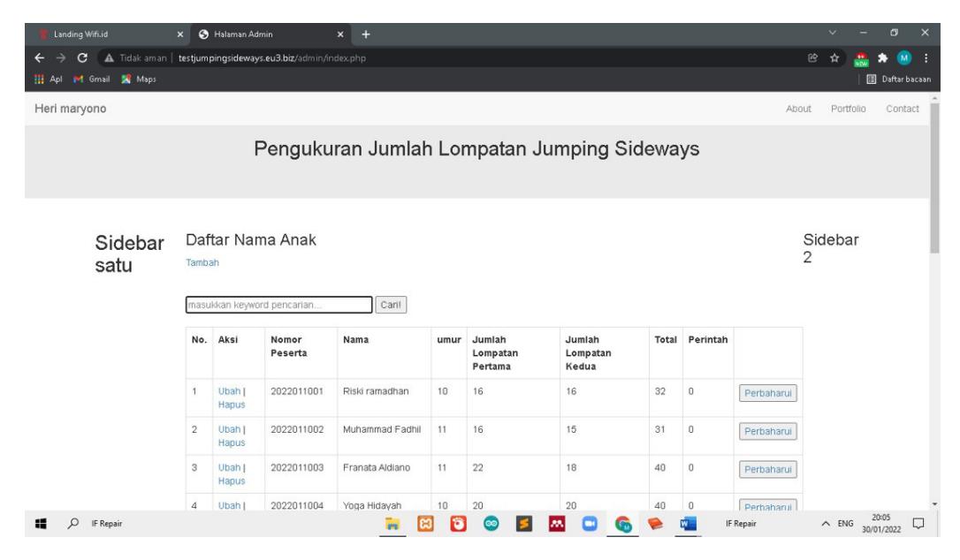Open the Portfolio menu item
This screenshot has height=560, width=960.
tap(848, 109)
